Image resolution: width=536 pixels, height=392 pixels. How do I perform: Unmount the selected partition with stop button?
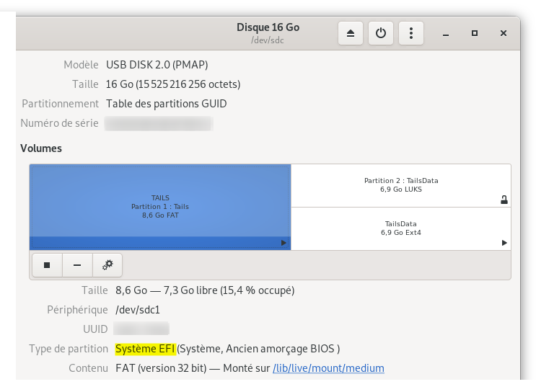pos(47,265)
